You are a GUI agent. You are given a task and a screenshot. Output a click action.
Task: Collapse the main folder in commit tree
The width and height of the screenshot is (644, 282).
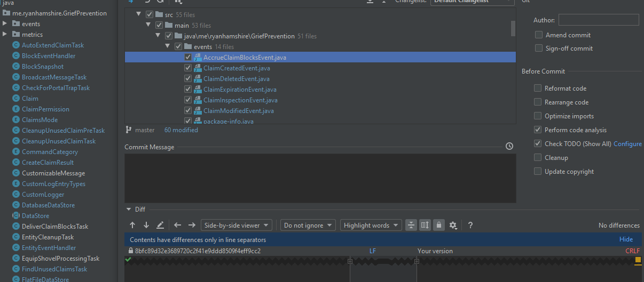point(149,26)
